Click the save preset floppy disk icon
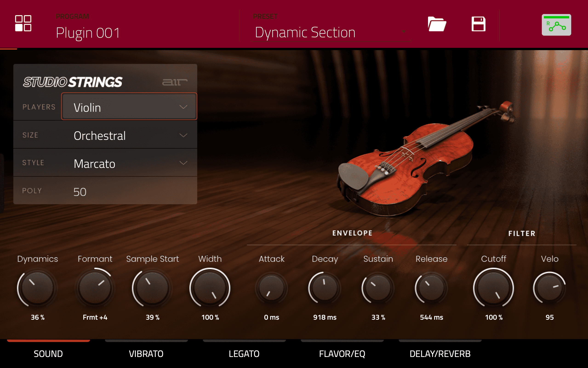This screenshot has width=588, height=368. pos(478,24)
